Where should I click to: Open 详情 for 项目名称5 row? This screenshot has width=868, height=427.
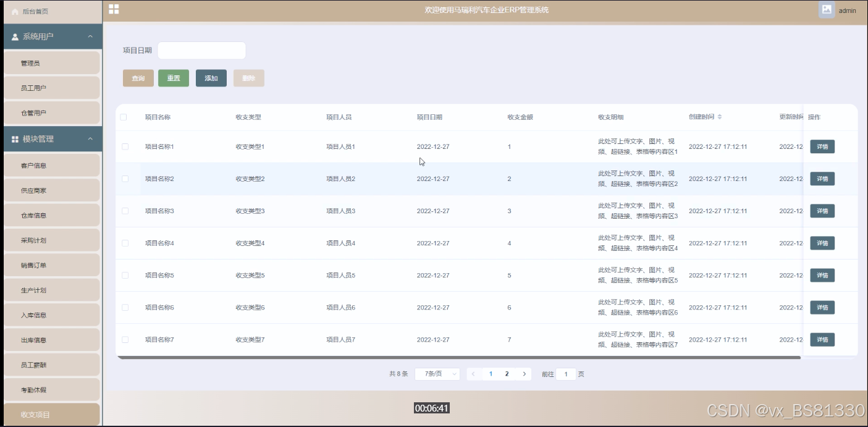coord(822,275)
